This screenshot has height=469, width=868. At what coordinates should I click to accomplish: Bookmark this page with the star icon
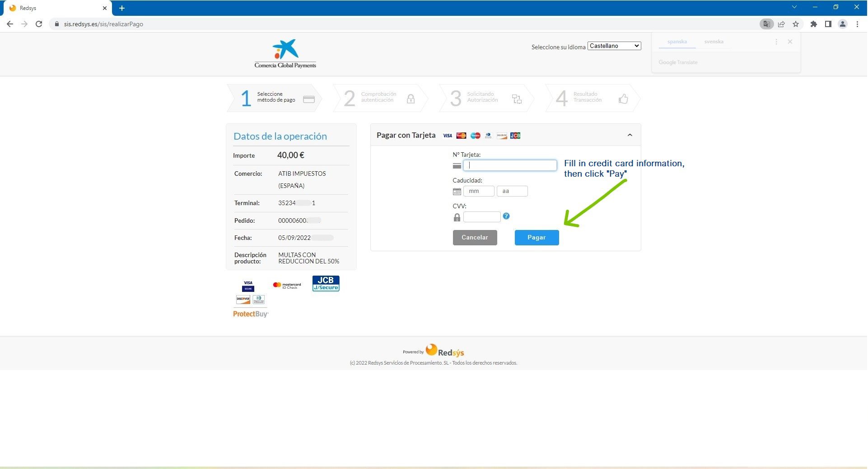click(x=796, y=24)
